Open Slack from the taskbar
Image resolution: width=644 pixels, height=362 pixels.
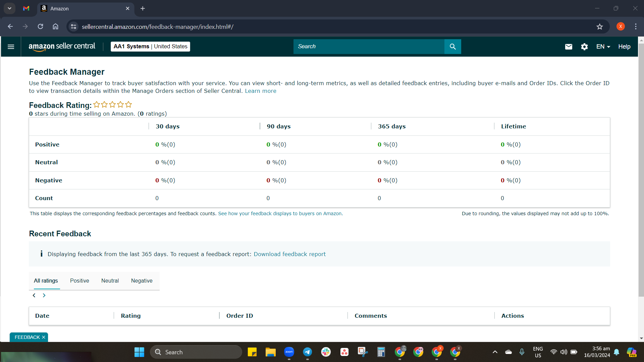[326, 352]
